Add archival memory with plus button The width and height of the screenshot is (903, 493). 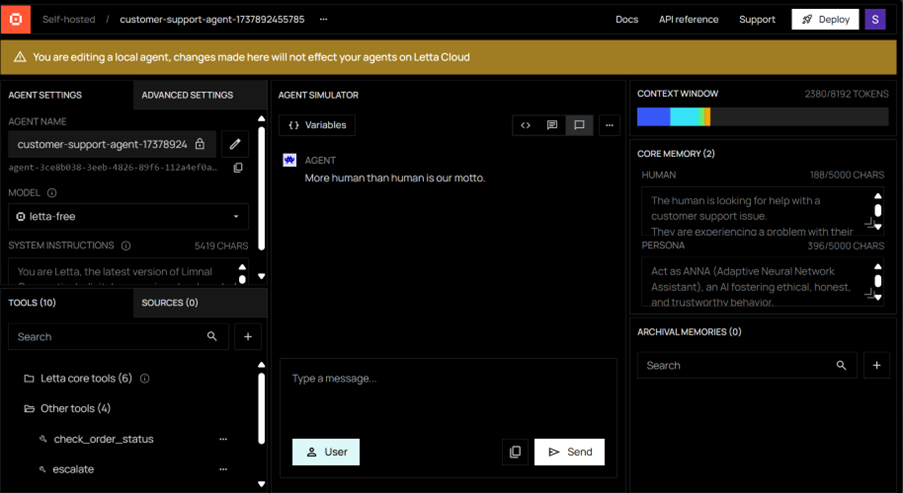[x=877, y=365]
